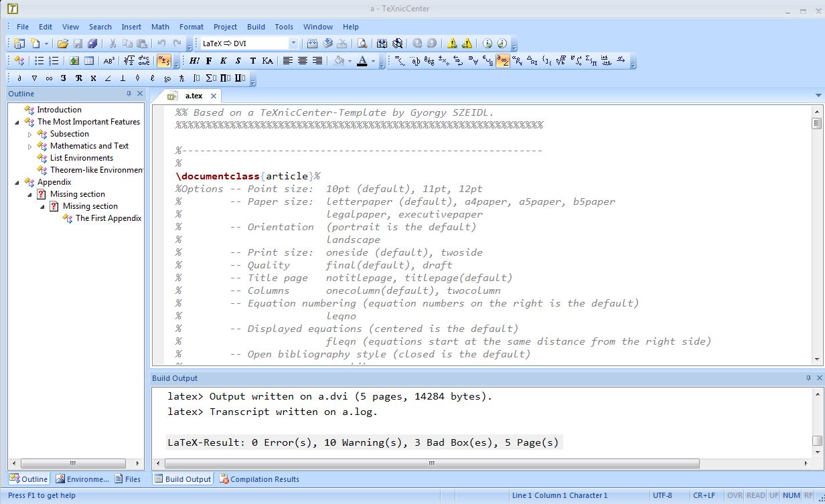Collapse The Most Important Features node
Screen dimensions: 825x504
tap(17, 122)
